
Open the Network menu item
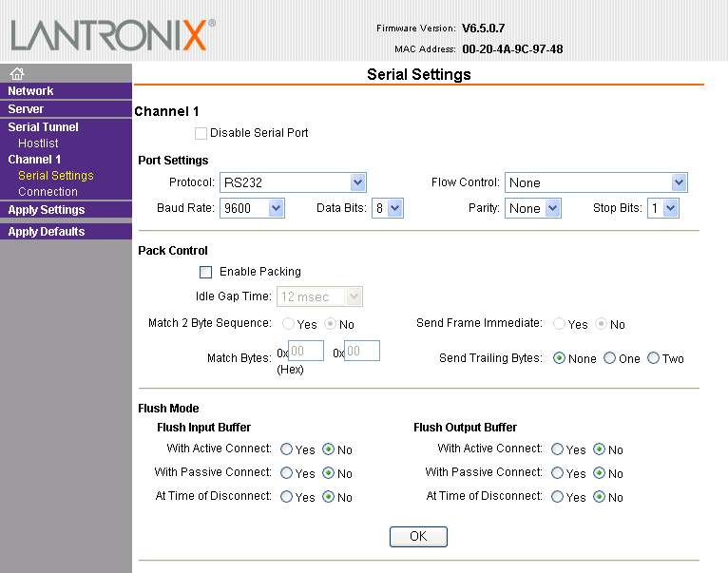coord(31,91)
